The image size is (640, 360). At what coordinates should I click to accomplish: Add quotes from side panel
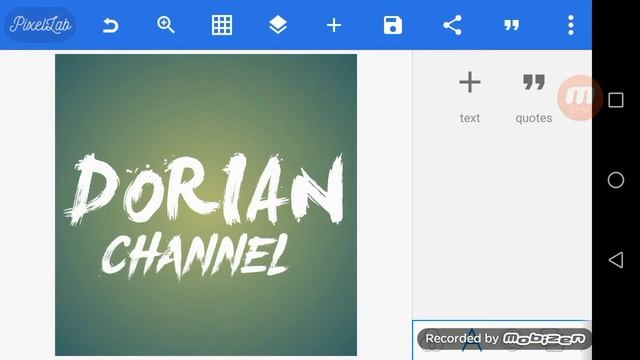coord(533,97)
